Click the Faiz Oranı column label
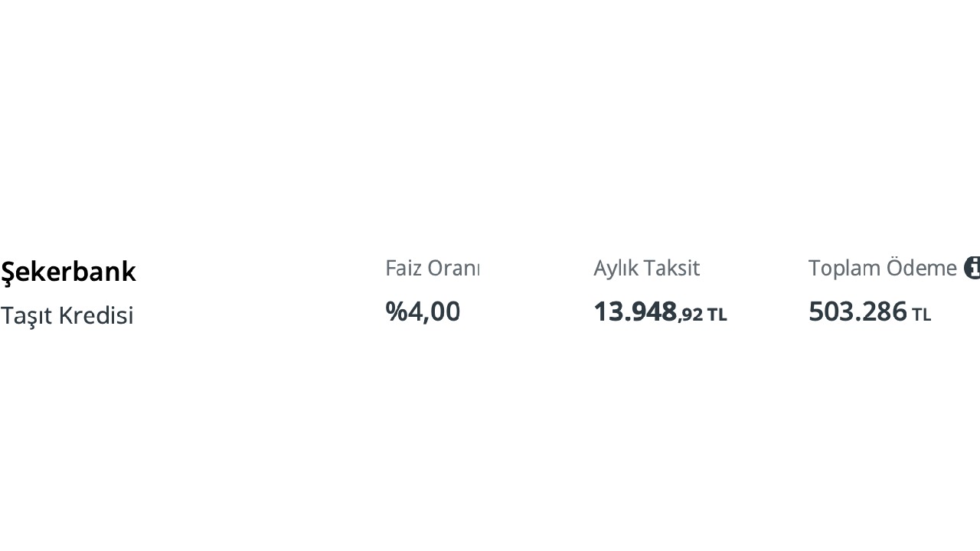Viewport: 980px width, 551px height. [433, 268]
